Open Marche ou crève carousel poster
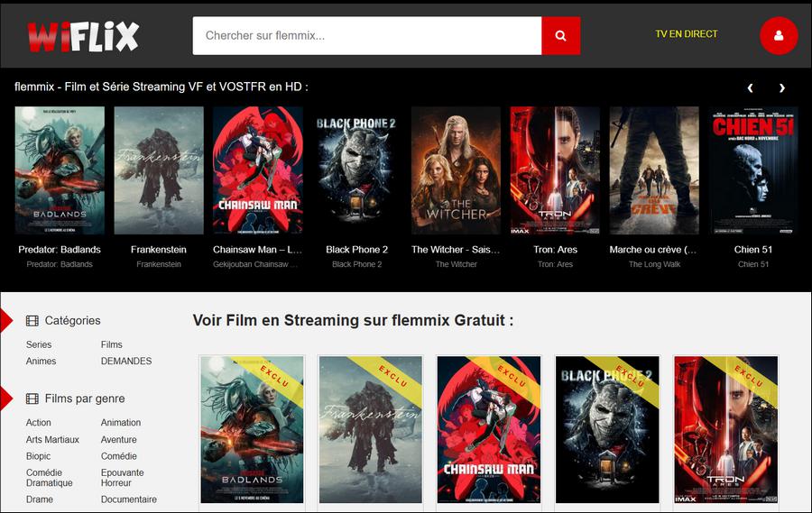This screenshot has width=812, height=513. coord(654,170)
